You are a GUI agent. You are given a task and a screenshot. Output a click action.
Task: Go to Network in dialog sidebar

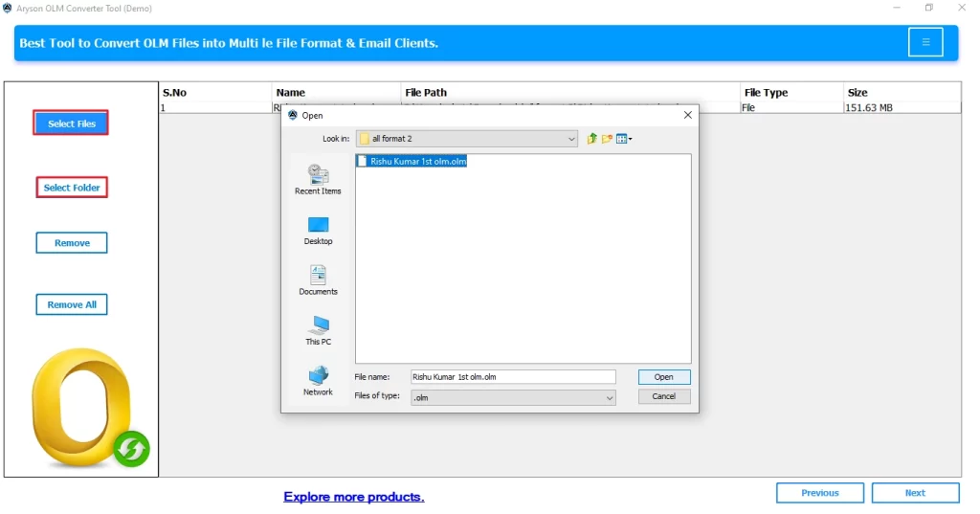(318, 380)
